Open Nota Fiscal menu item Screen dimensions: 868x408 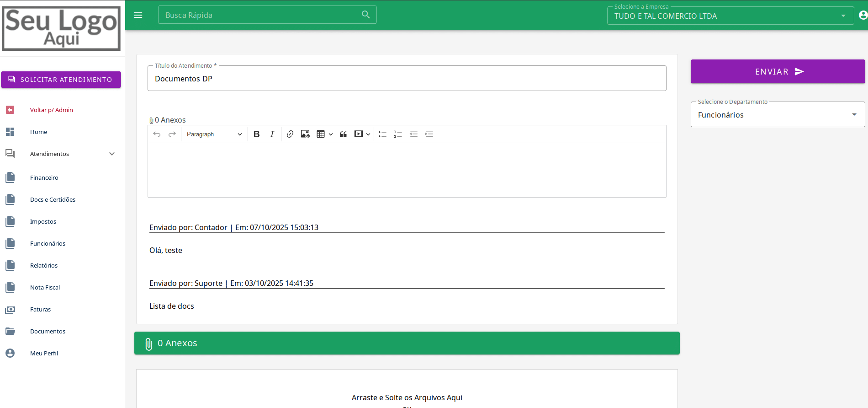45,287
